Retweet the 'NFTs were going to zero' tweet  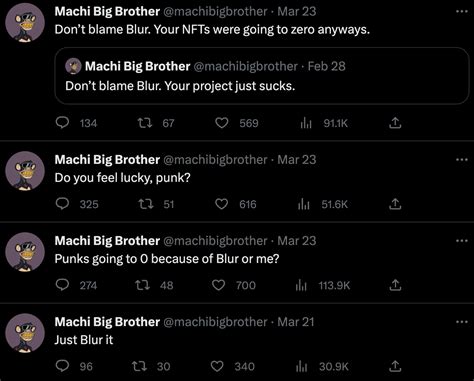pos(145,123)
